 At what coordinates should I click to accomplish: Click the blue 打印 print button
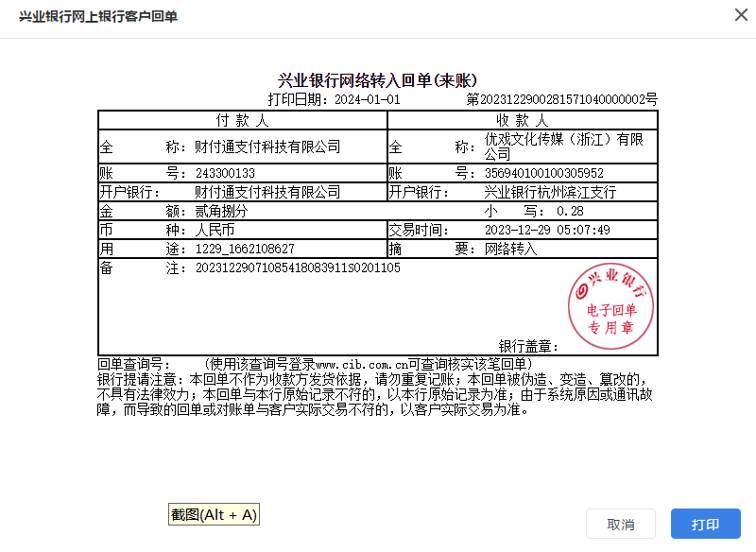(x=705, y=524)
